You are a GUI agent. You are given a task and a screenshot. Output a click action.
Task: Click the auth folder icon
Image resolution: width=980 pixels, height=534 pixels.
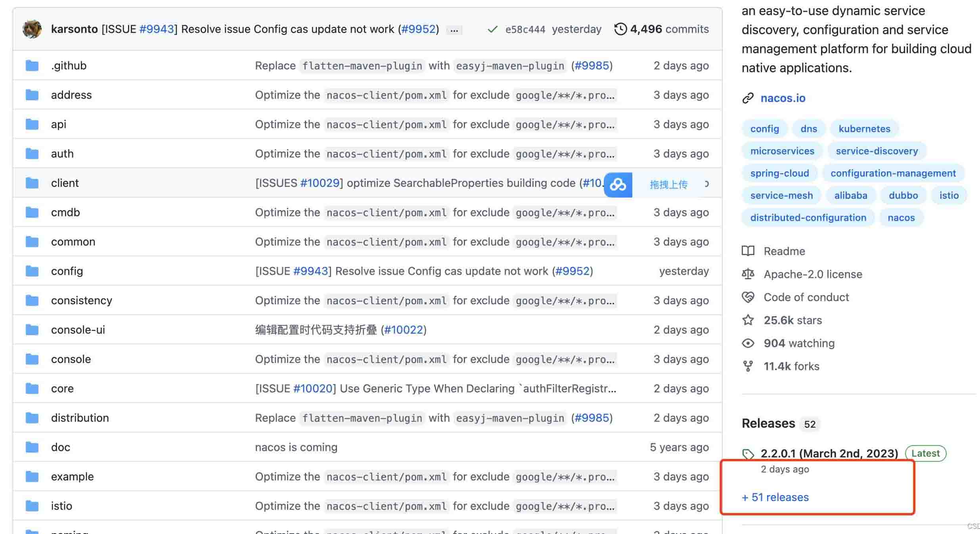pyautogui.click(x=32, y=154)
